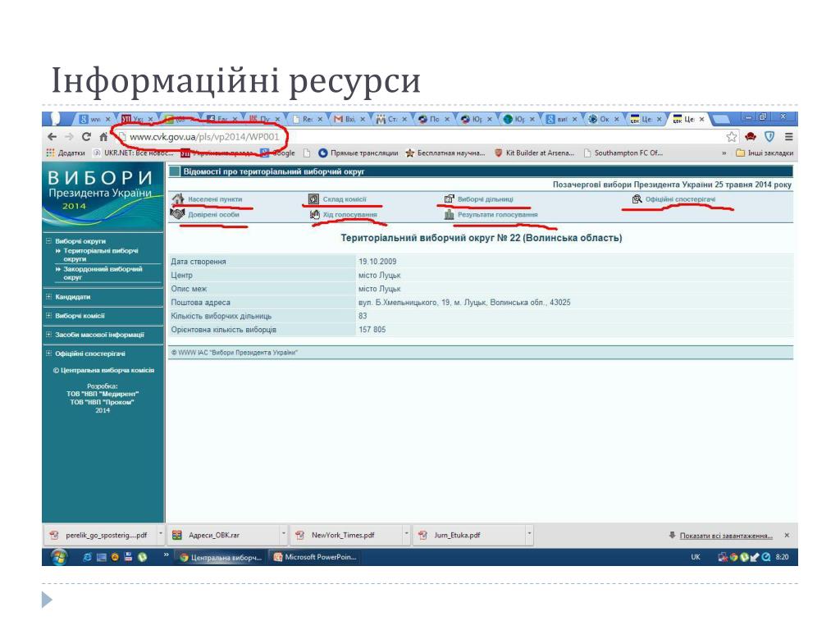The width and height of the screenshot is (840, 630).
Task: Open the Chrome hamburger menu
Action: (788, 137)
